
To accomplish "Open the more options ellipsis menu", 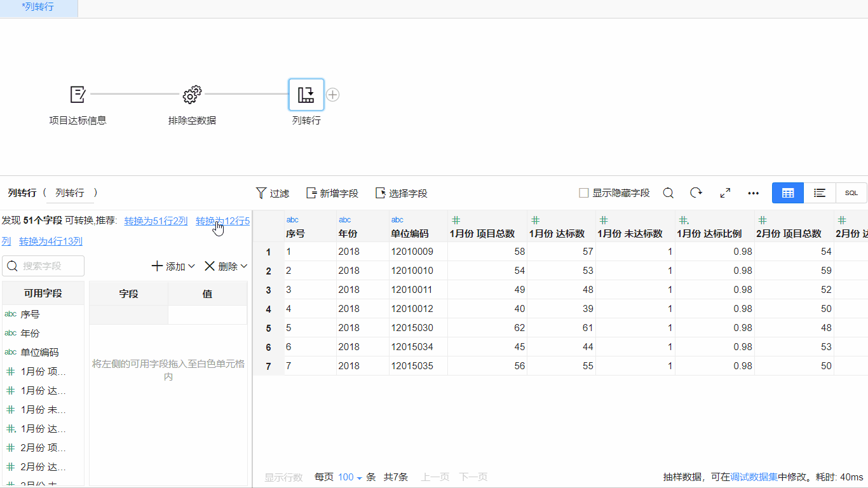I will pyautogui.click(x=754, y=193).
